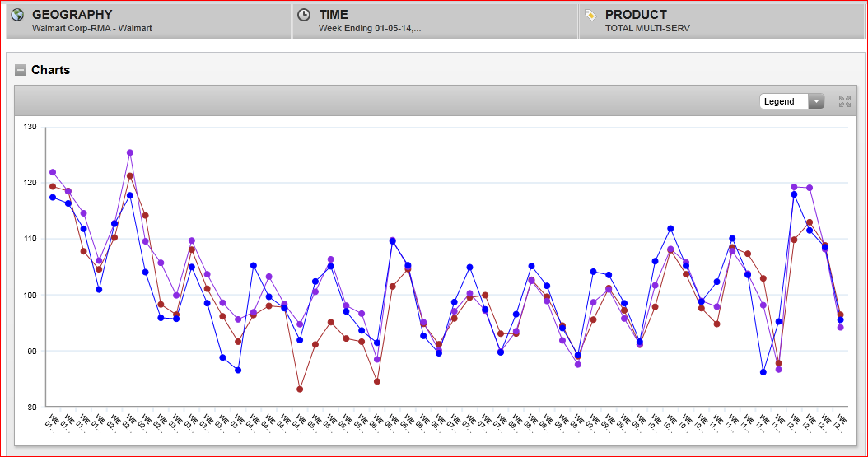Select the lowest red data point near 83
The height and width of the screenshot is (457, 868).
pyautogui.click(x=300, y=389)
